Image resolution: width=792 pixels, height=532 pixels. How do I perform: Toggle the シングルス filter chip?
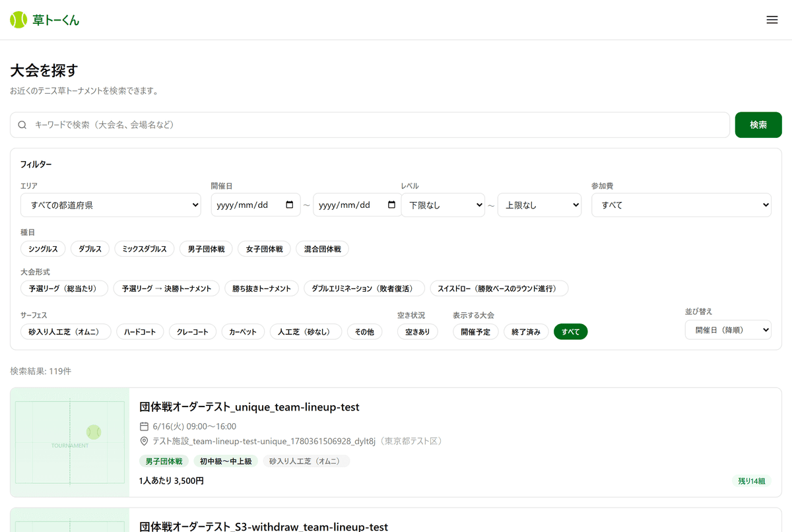[43, 249]
